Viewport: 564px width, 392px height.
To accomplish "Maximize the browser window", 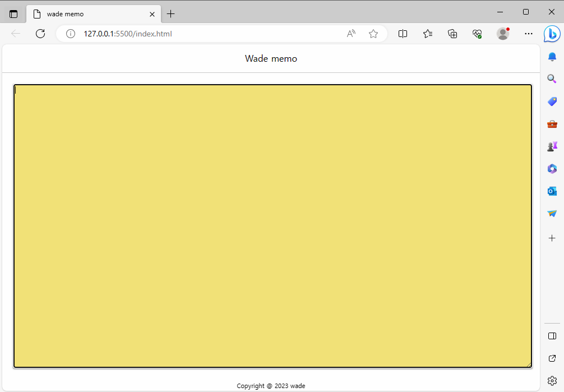I will point(526,12).
